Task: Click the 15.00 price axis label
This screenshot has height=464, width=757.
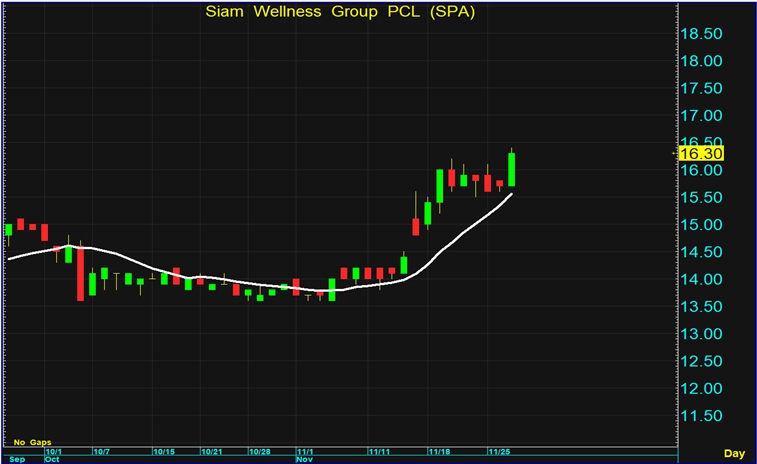Action: [701, 225]
